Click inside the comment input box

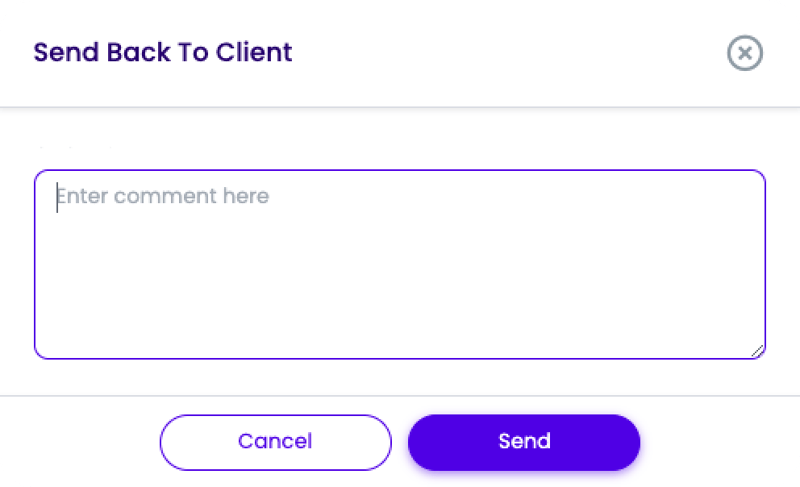[400, 264]
